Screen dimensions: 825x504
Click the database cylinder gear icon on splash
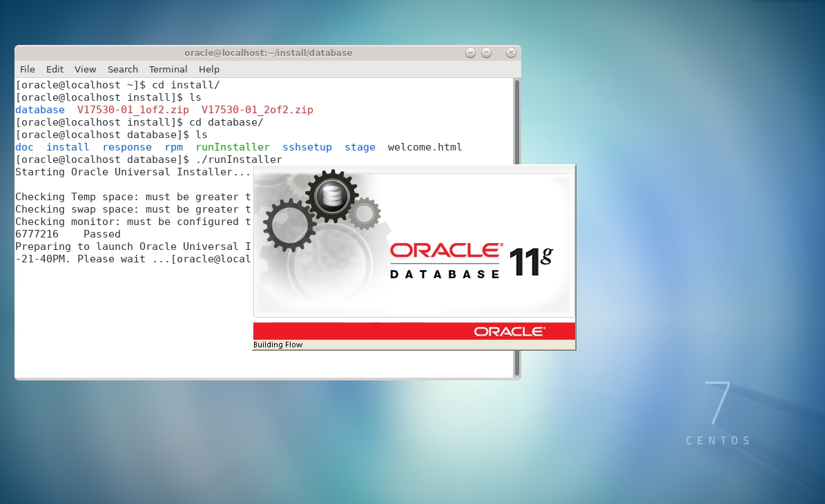332,196
